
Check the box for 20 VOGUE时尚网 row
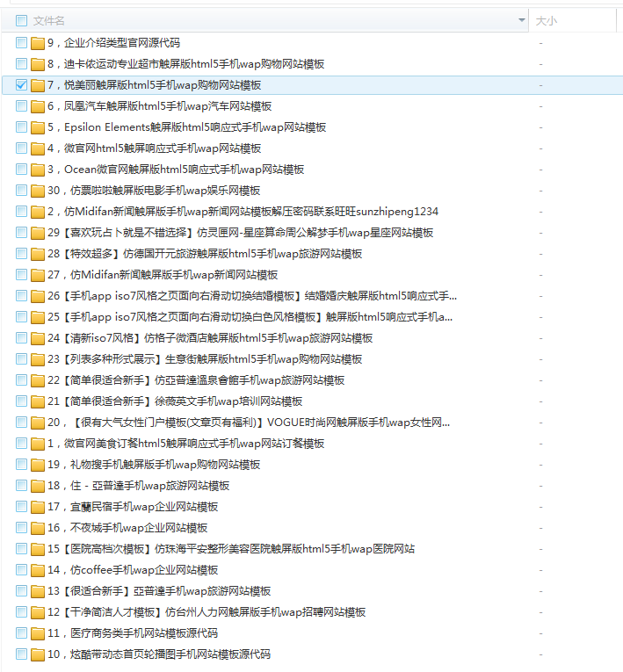pos(21,423)
